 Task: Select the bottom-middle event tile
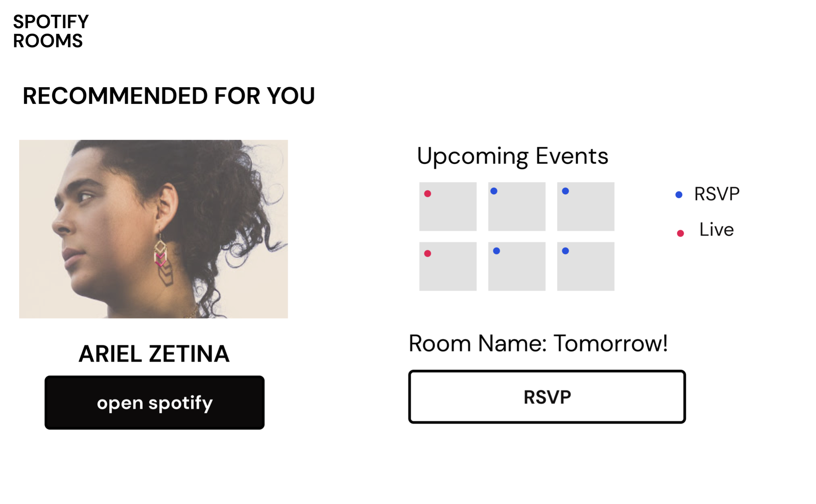[517, 266]
